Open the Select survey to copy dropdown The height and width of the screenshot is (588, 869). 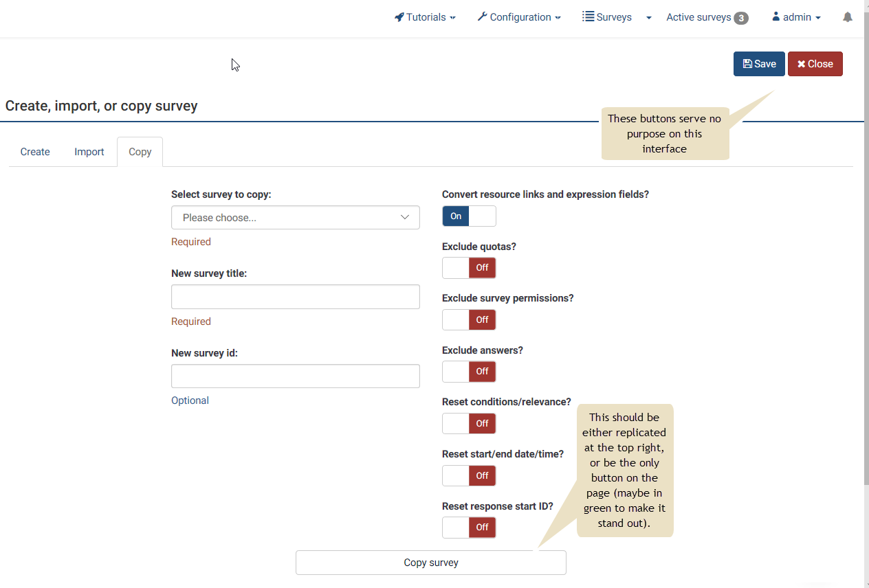coord(295,218)
